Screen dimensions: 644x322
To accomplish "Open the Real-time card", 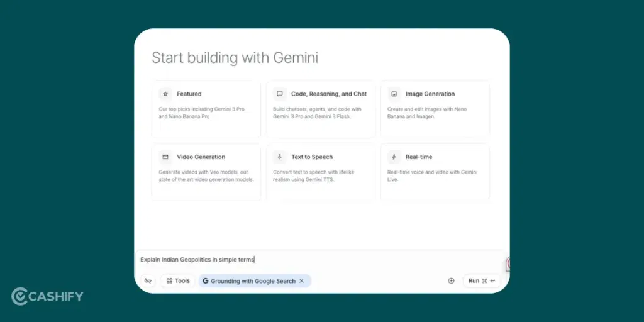I will coord(435,172).
